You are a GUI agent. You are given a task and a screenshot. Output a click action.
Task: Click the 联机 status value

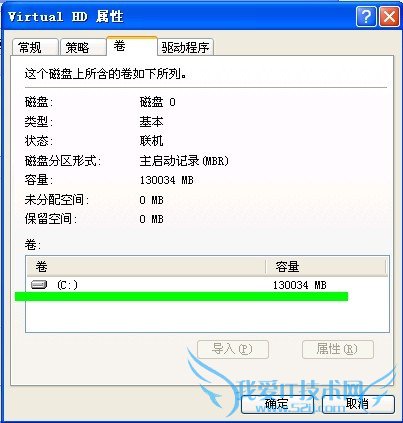(x=151, y=141)
